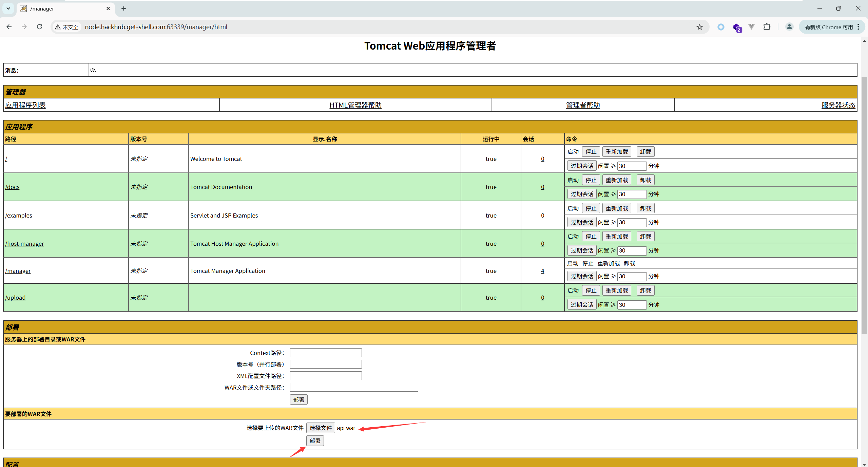
Task: Click 选择文件 to pick a WAR file
Action: point(320,428)
